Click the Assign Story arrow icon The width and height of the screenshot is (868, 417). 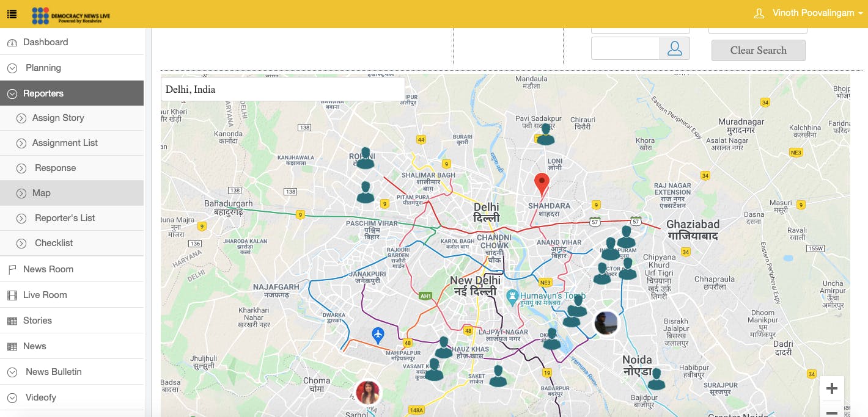click(21, 118)
